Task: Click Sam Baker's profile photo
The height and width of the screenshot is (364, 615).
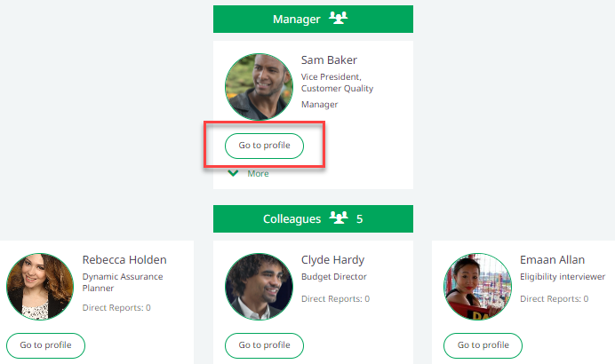Action: coord(259,87)
